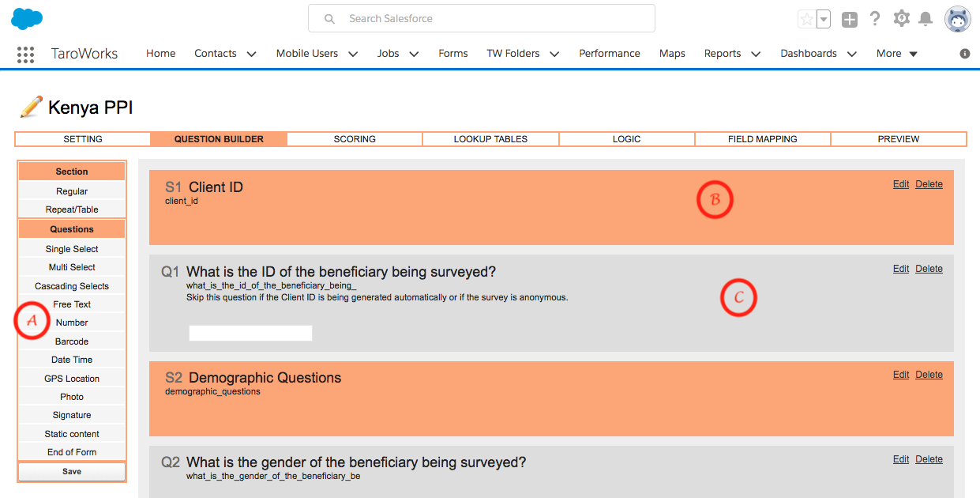This screenshot has width=980, height=498.
Task: Switch to the PREVIEW tab
Action: pos(899,139)
